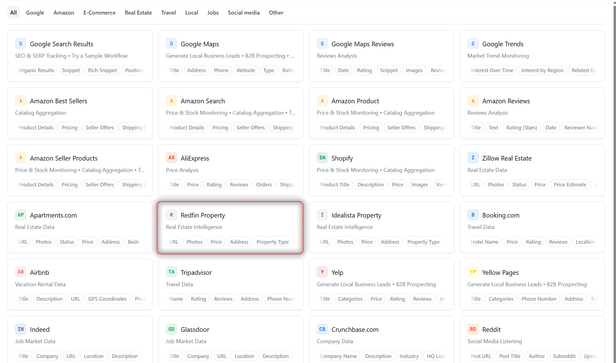Click Property Type tag in Redfin Property
The height and width of the screenshot is (363, 616).
pos(273,242)
